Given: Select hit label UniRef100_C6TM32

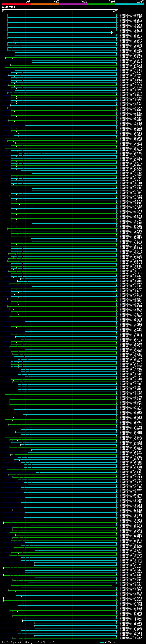Looking at the screenshot, I should click(x=131, y=610).
